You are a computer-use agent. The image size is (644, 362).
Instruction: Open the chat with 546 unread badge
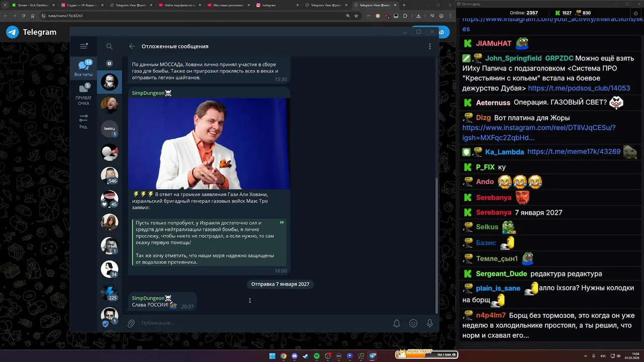(109, 175)
